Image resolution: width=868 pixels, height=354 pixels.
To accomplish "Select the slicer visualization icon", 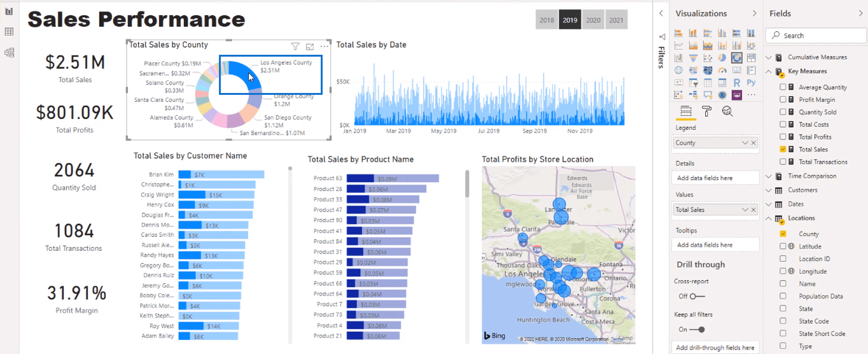I will point(693,82).
